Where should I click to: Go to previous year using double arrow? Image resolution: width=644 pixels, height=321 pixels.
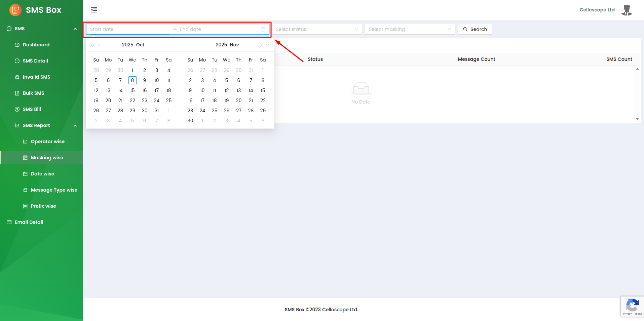point(93,45)
